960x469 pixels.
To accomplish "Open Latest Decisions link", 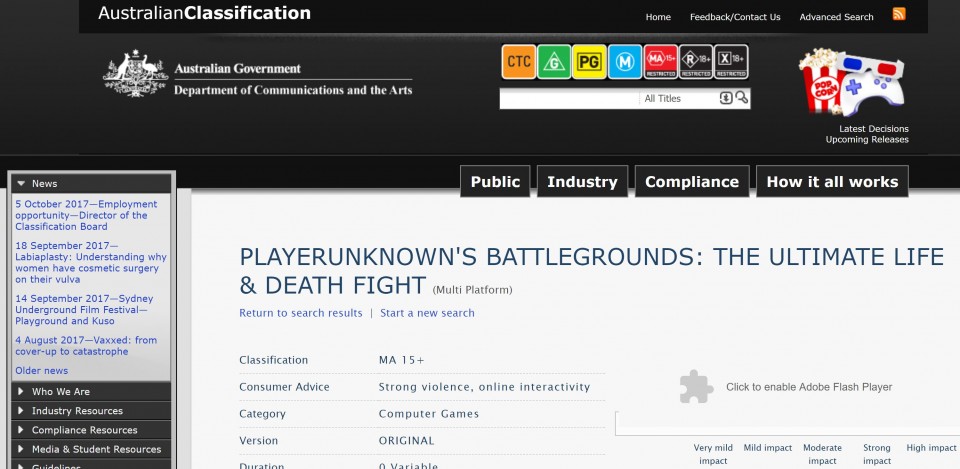I will [874, 129].
